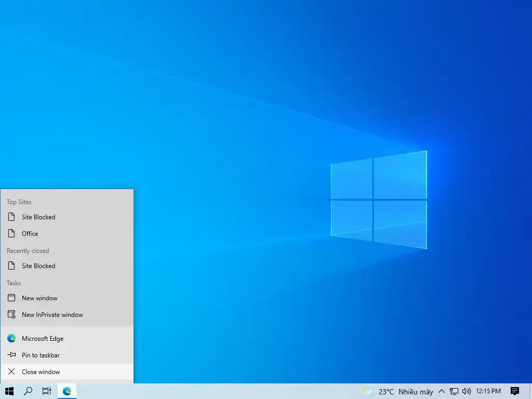532x399 pixels.
Task: Click the page icon beside Office
Action: [11, 233]
